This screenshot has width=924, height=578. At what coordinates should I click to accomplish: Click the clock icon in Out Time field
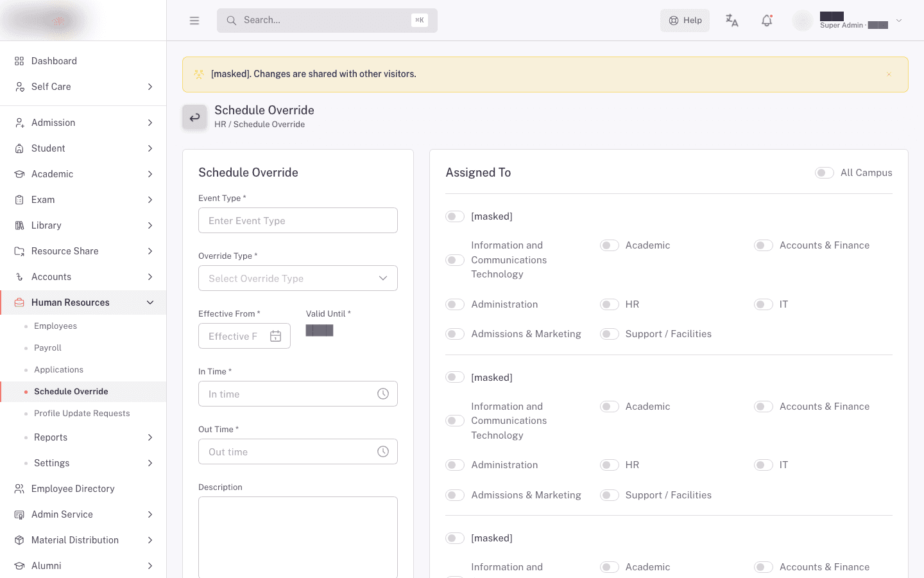pos(383,451)
